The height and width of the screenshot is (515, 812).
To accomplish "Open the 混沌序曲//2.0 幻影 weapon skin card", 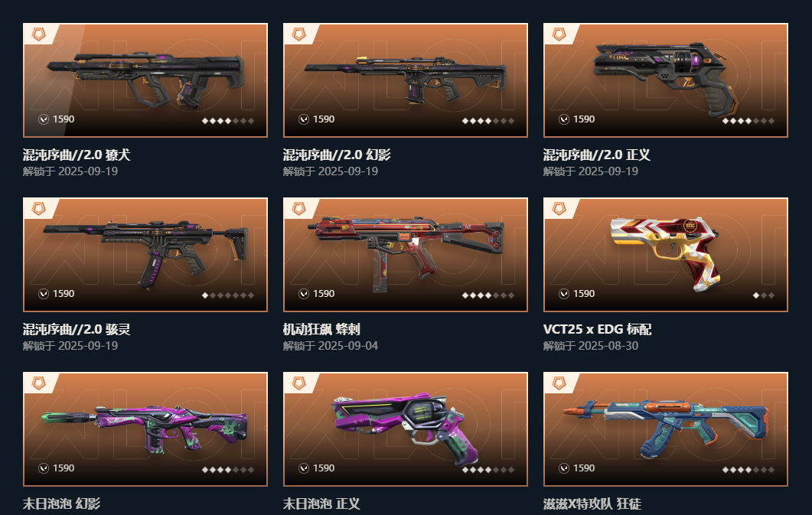I will [x=406, y=80].
